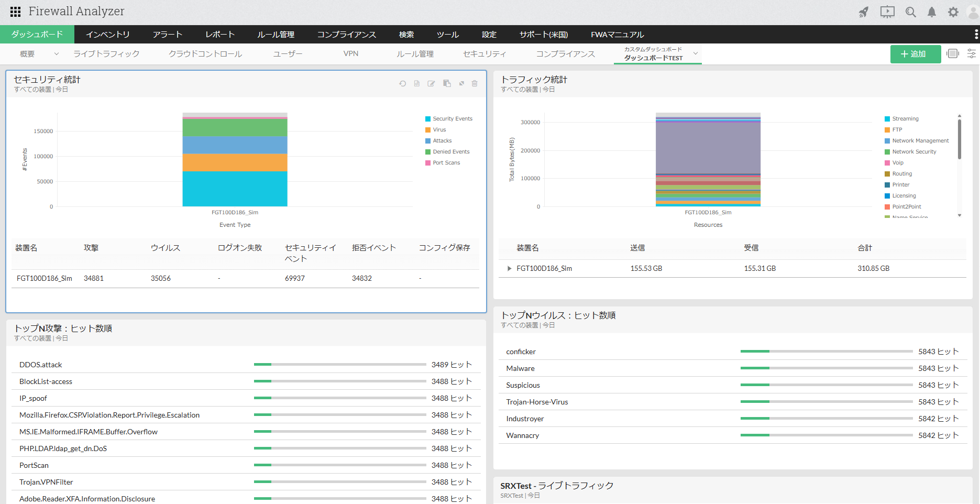Open the DDOS.attack entry
This screenshot has height=504, width=980.
coord(41,365)
